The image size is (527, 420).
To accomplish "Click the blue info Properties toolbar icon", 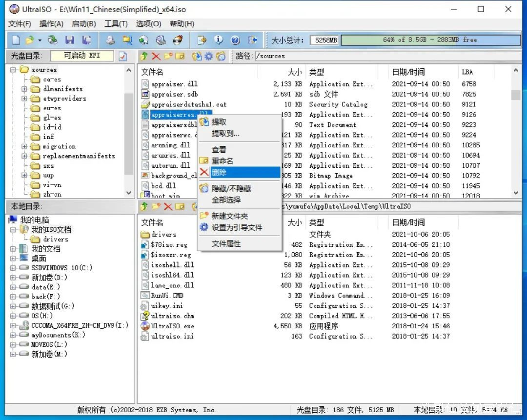I will tap(219, 40).
